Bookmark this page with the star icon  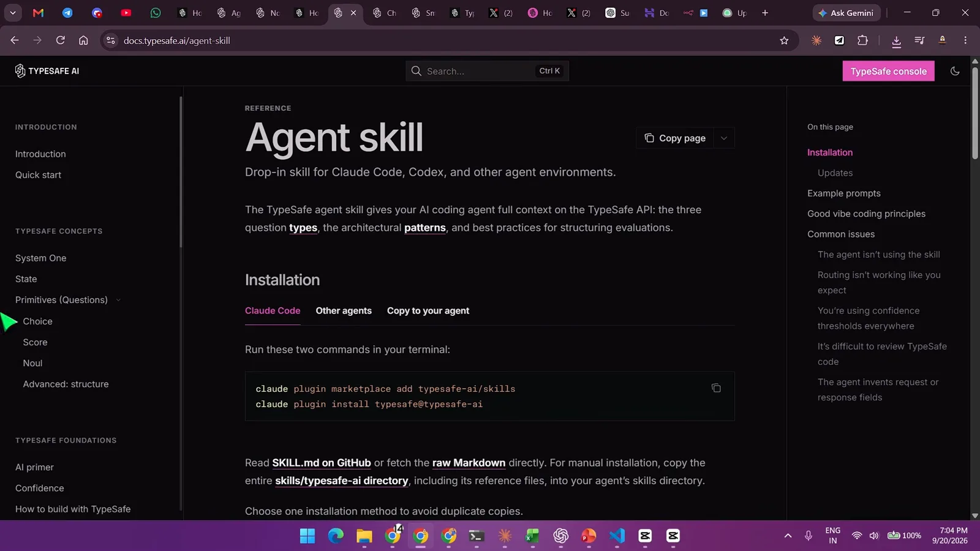click(x=784, y=40)
